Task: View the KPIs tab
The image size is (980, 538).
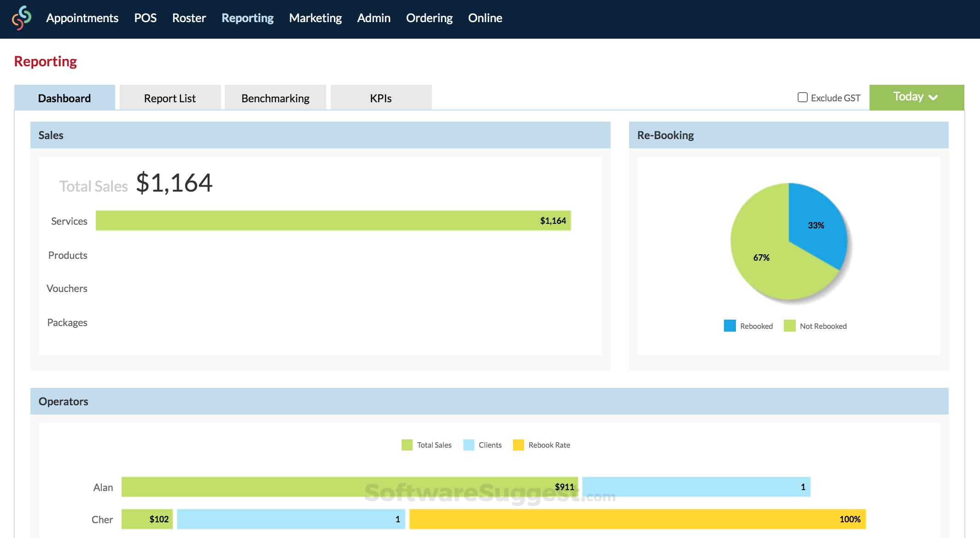Action: click(x=380, y=98)
